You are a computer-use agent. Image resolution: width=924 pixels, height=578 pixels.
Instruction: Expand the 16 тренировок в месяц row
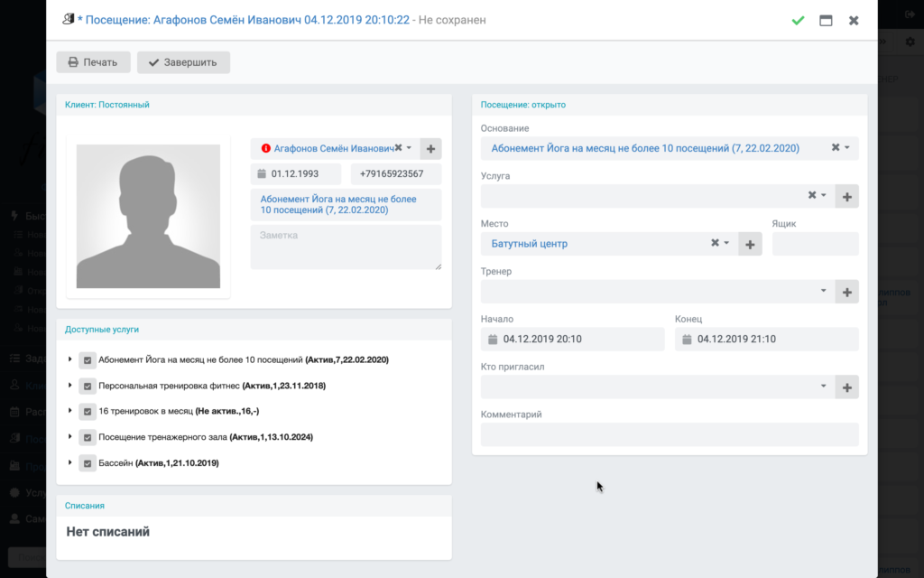[x=69, y=411]
